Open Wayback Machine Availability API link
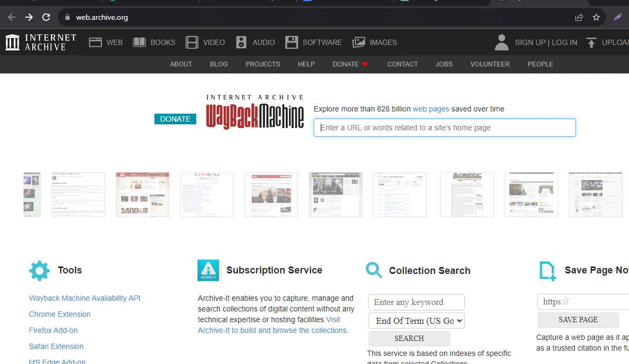 (x=85, y=298)
